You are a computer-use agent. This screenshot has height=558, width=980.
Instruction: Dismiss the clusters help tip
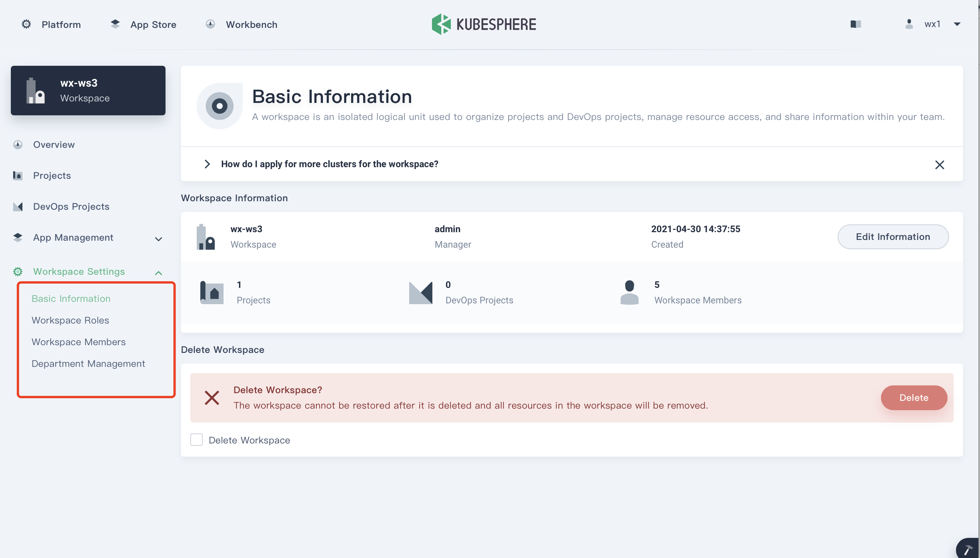(x=939, y=165)
